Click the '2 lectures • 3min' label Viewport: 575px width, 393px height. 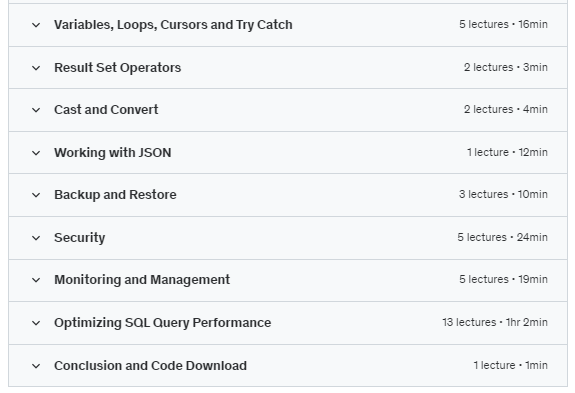(x=506, y=67)
